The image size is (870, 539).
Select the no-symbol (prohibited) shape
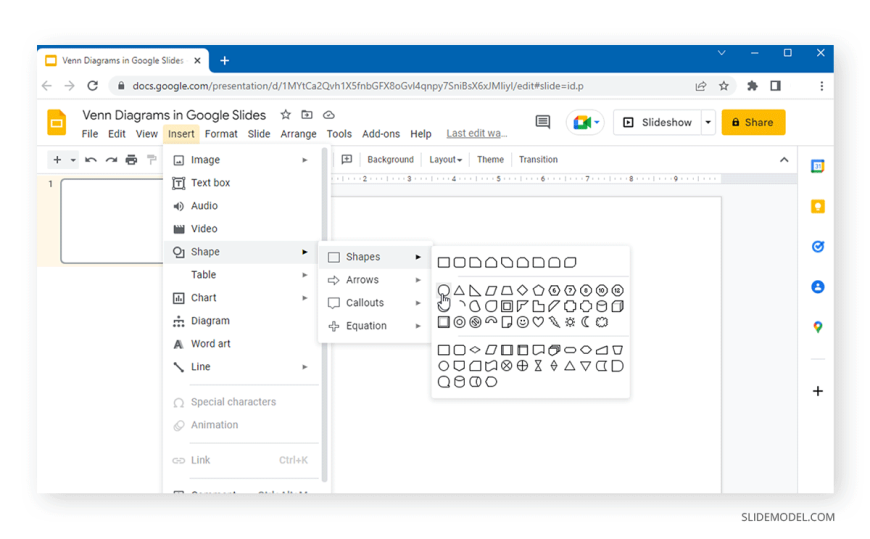point(475,322)
